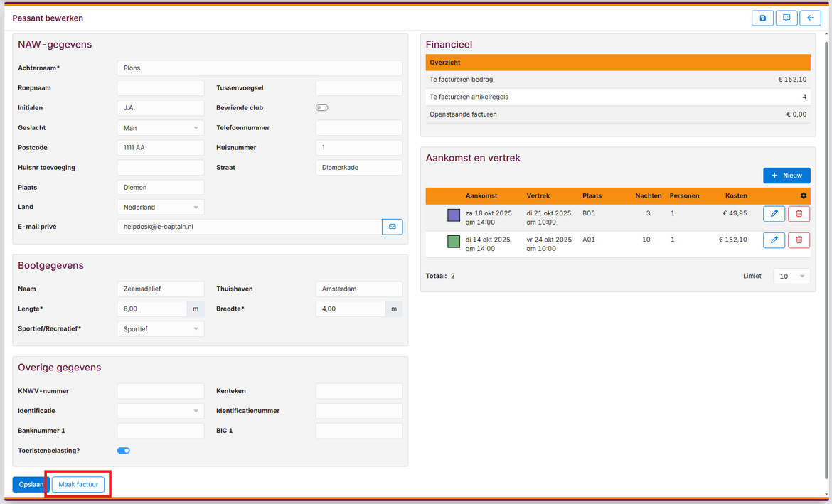Click the purple color swatch in the booking row
832x504 pixels.
click(453, 213)
